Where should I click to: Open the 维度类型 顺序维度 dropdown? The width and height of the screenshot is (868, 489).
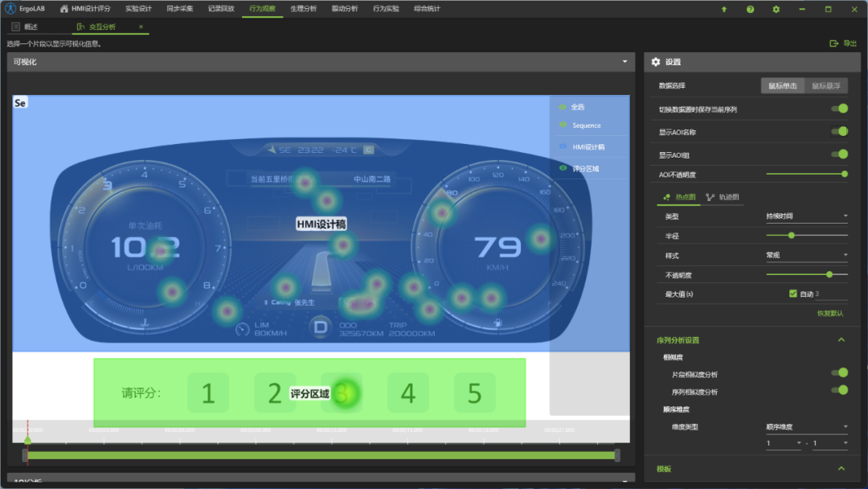(x=807, y=426)
